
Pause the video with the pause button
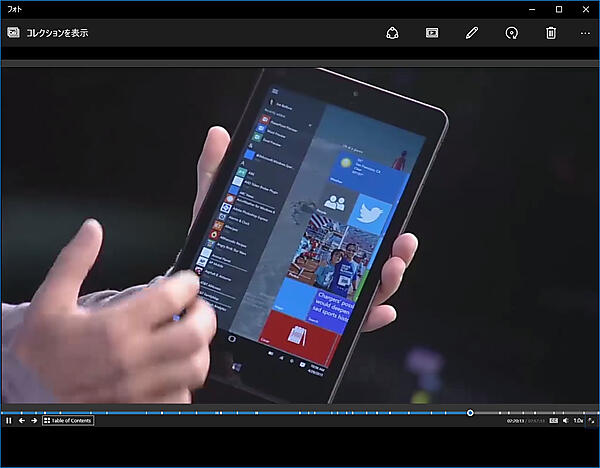point(9,421)
